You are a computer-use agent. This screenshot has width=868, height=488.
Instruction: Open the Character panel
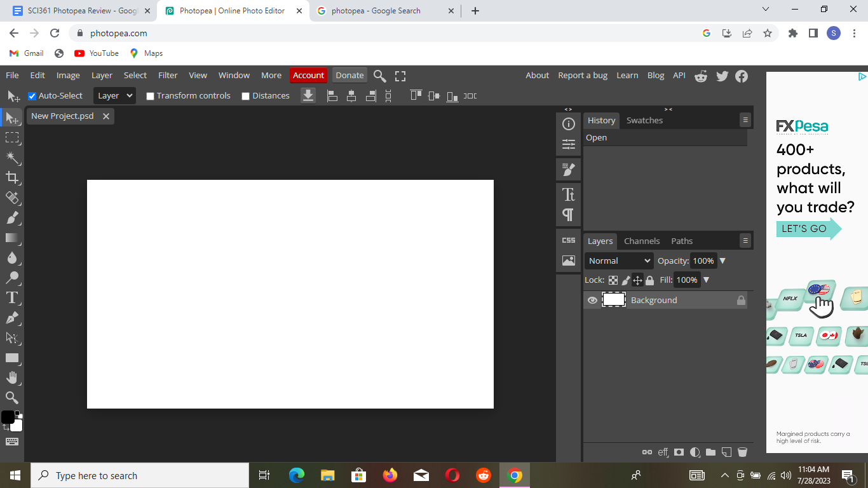567,194
